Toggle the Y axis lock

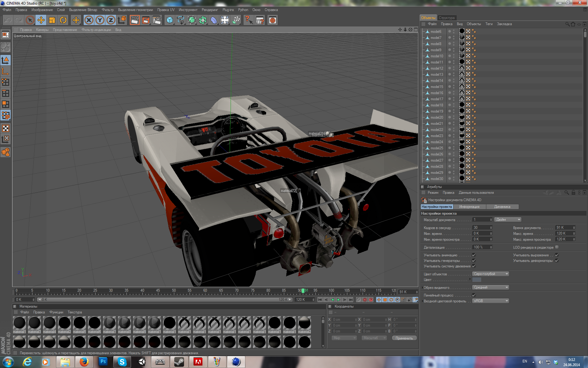click(x=100, y=20)
